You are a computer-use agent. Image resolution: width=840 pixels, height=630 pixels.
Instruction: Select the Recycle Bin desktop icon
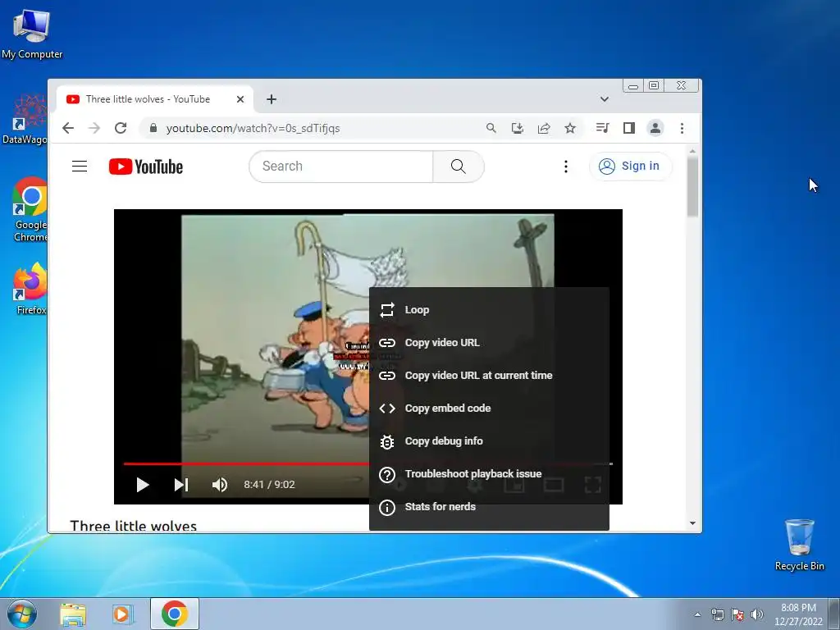(799, 545)
